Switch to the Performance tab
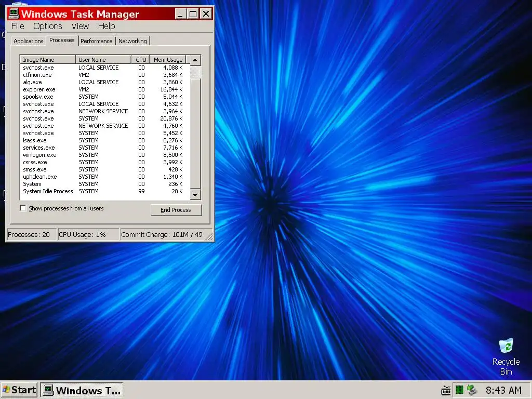This screenshot has height=399, width=532. point(96,41)
